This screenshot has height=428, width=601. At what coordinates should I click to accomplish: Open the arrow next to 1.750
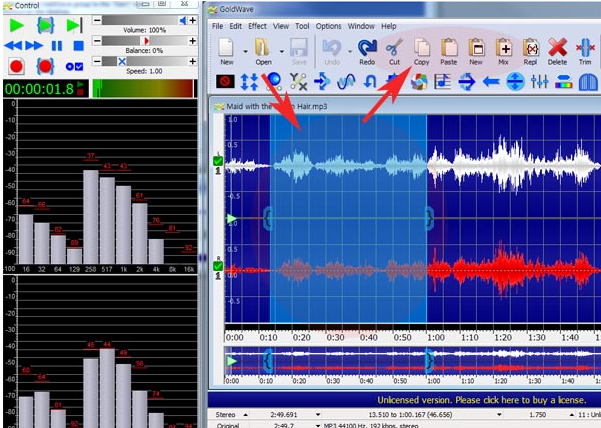click(571, 415)
